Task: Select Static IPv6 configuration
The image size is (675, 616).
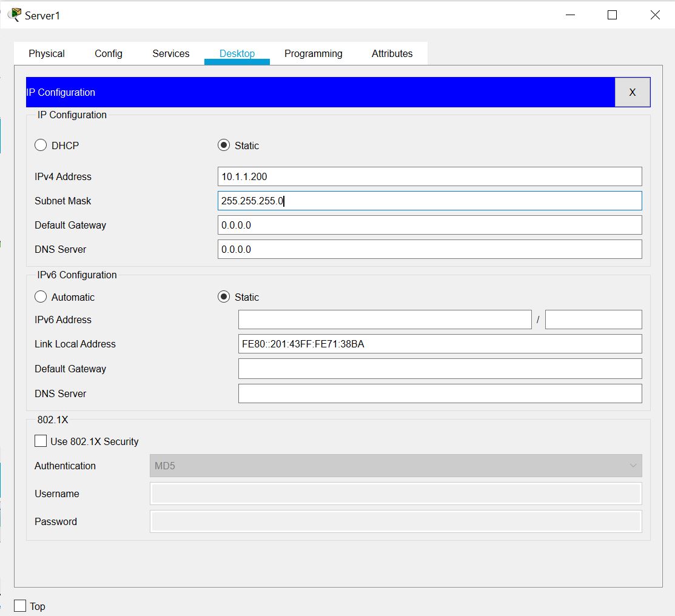Action: pyautogui.click(x=224, y=296)
